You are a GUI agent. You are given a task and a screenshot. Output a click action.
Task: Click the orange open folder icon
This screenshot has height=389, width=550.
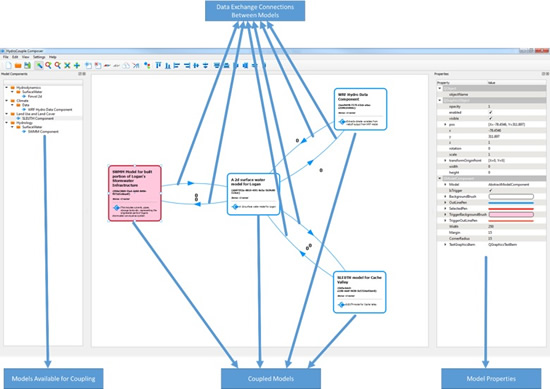tap(18, 65)
